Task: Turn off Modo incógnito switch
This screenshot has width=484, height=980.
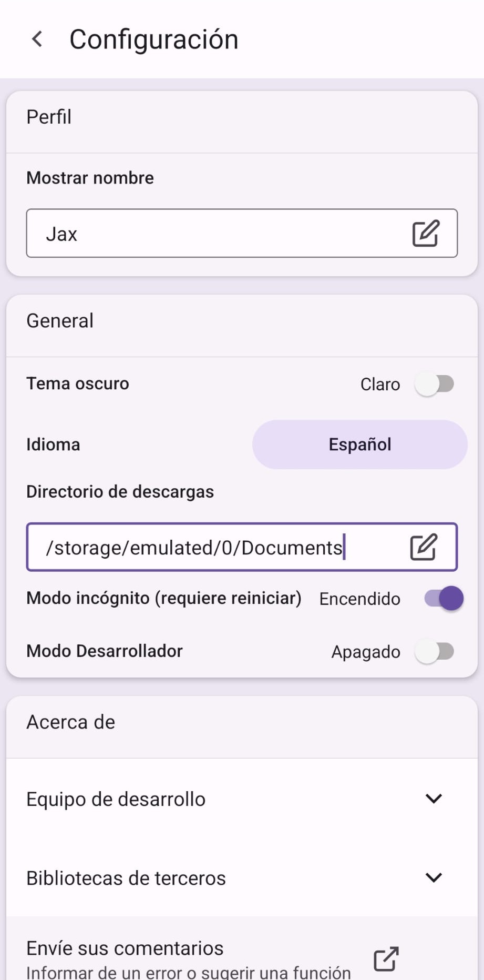Action: (444, 599)
